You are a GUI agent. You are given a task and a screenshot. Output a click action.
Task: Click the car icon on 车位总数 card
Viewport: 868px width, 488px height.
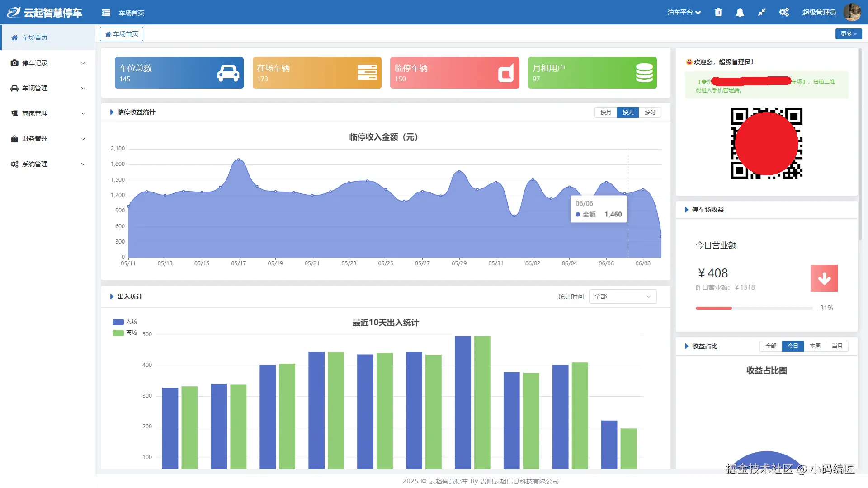pos(228,73)
